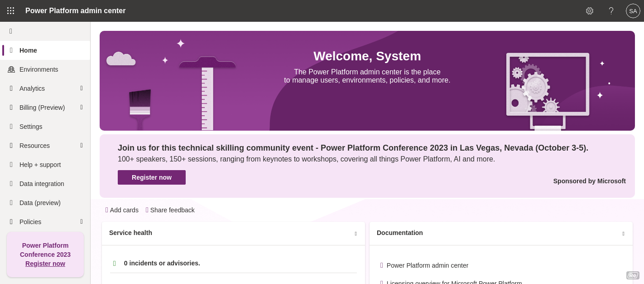The width and height of the screenshot is (644, 284).
Task: Open Documentation card options menu
Action: [623, 234]
